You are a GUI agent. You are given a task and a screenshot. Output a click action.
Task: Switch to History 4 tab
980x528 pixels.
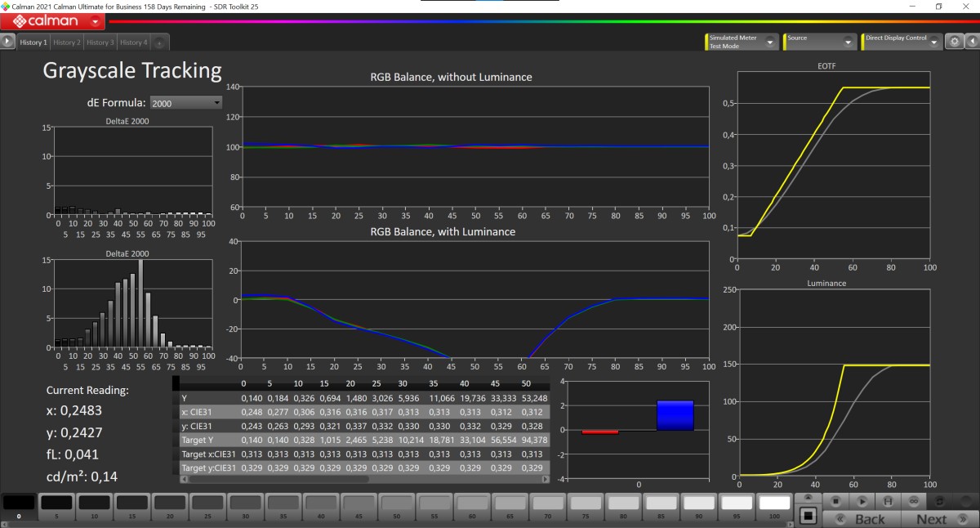[133, 43]
